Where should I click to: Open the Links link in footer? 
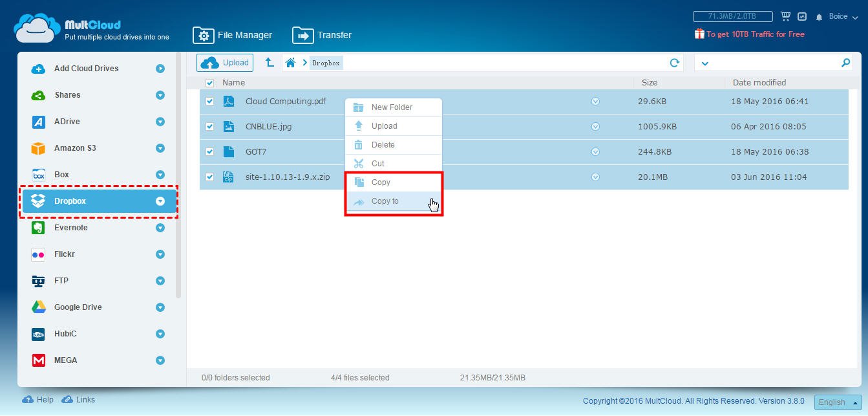(78, 400)
